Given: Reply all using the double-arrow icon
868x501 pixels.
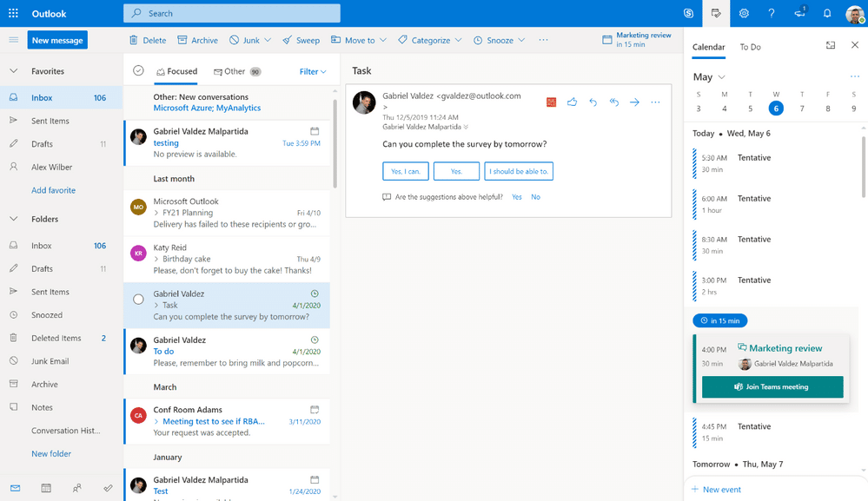Looking at the screenshot, I should click(x=613, y=102).
